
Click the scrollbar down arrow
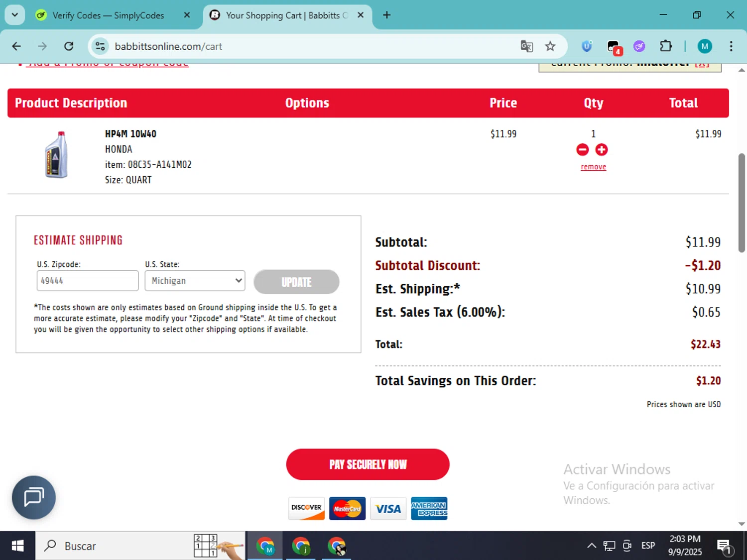click(x=742, y=524)
